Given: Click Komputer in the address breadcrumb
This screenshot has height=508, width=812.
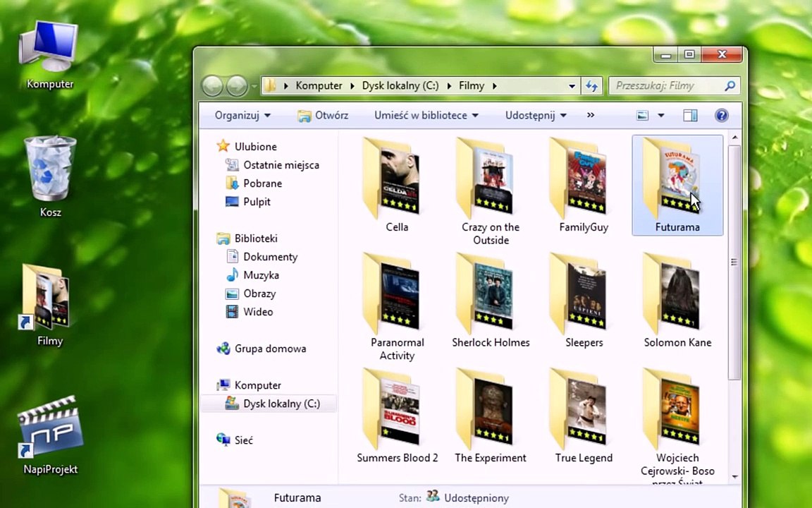Looking at the screenshot, I should pos(319,85).
